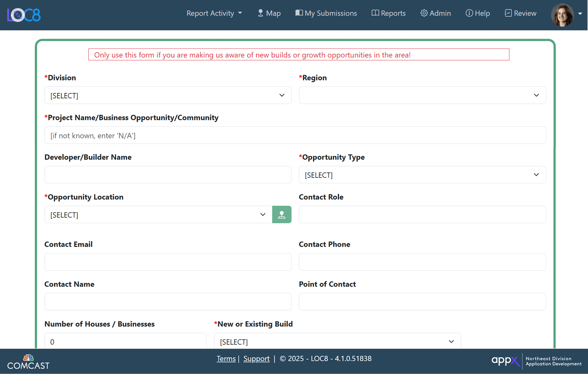This screenshot has width=588, height=374.
Task: Open My Submissions page
Action: 326,13
